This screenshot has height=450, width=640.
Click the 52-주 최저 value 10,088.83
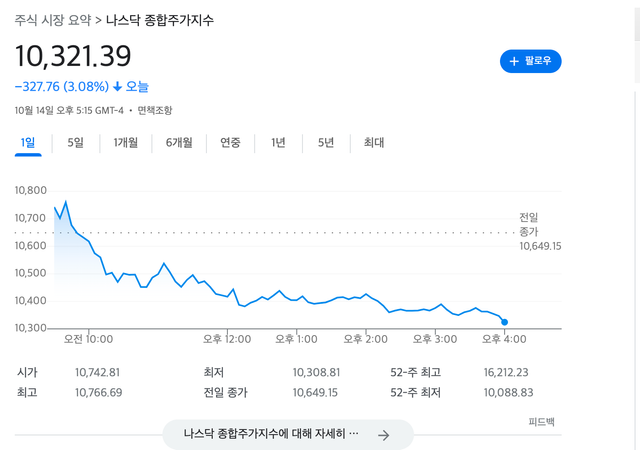[x=508, y=392]
